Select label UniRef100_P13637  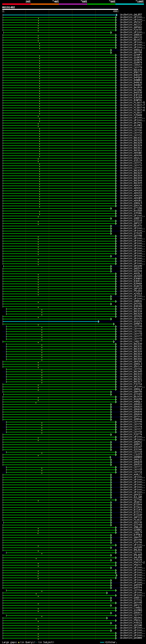coord(131,520)
